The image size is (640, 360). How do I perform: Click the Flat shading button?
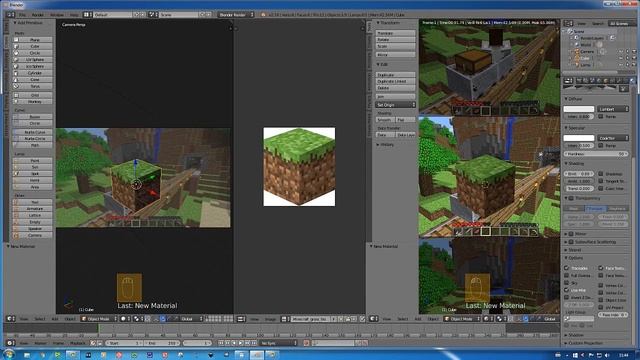coord(406,120)
